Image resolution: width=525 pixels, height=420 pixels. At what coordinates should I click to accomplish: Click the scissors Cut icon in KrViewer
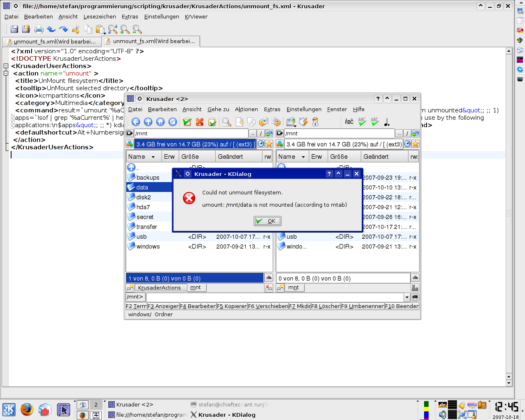pyautogui.click(x=76, y=29)
